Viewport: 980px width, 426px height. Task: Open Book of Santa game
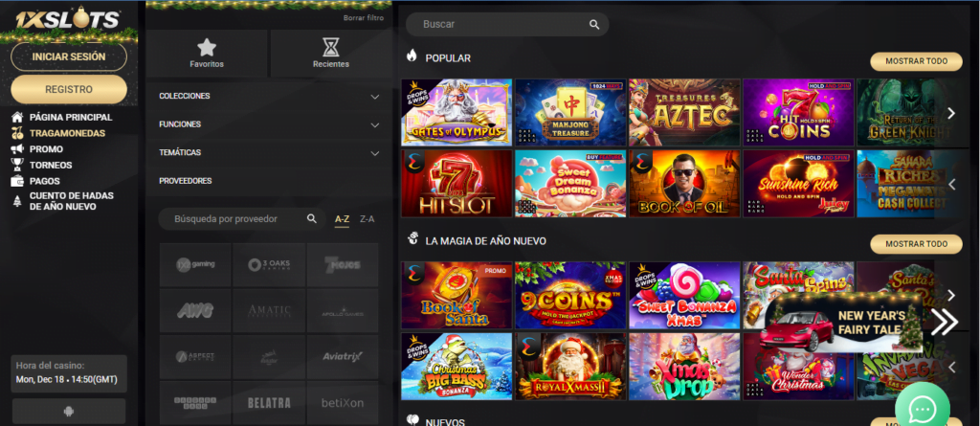point(457,295)
